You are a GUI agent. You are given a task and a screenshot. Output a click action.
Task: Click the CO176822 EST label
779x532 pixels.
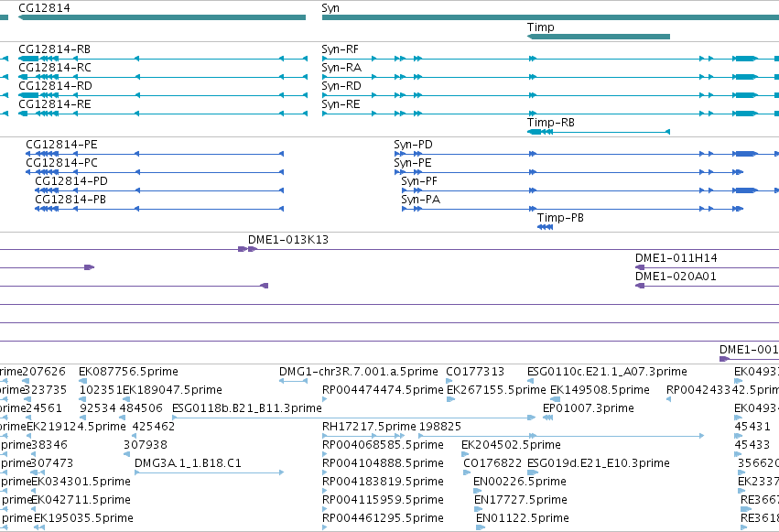tap(492, 463)
